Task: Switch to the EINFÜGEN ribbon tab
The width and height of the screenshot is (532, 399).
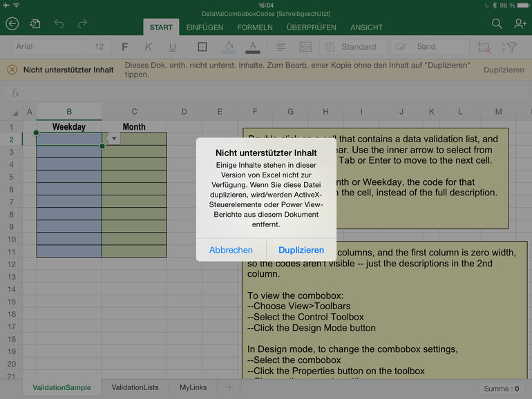Action: click(x=205, y=28)
